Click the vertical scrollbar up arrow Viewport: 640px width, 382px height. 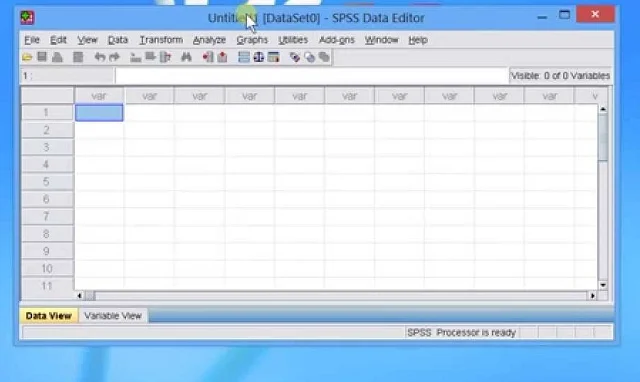click(x=603, y=109)
